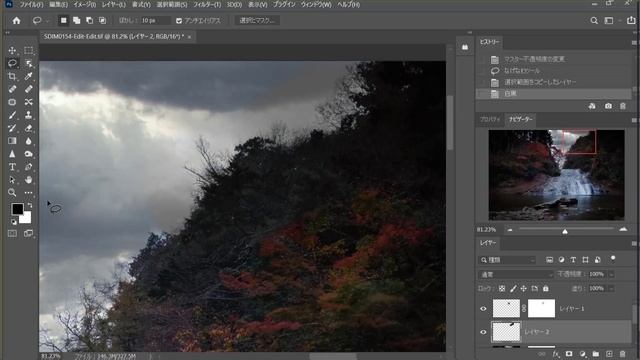Select the Blur tool
Screen dimensions: 640x360
(x=28, y=141)
